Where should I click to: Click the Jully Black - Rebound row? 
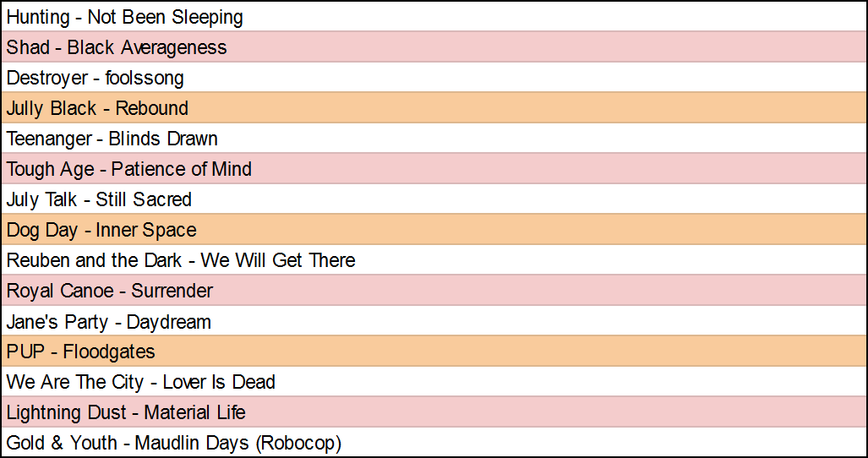pos(97,108)
